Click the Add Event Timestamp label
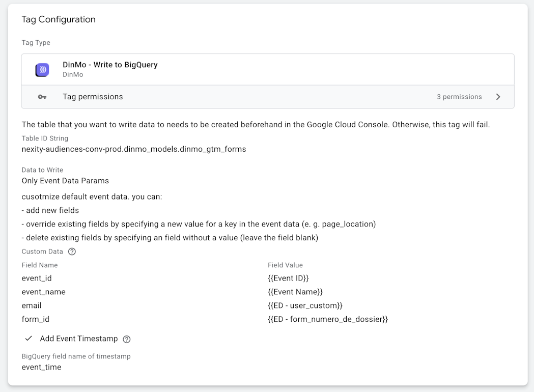 point(79,339)
